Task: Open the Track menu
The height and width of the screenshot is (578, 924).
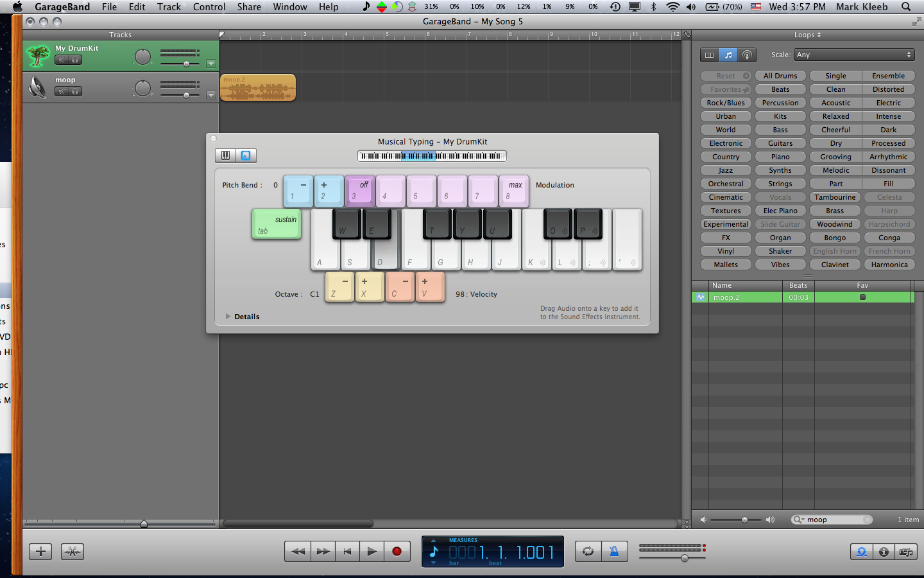Action: (169, 7)
